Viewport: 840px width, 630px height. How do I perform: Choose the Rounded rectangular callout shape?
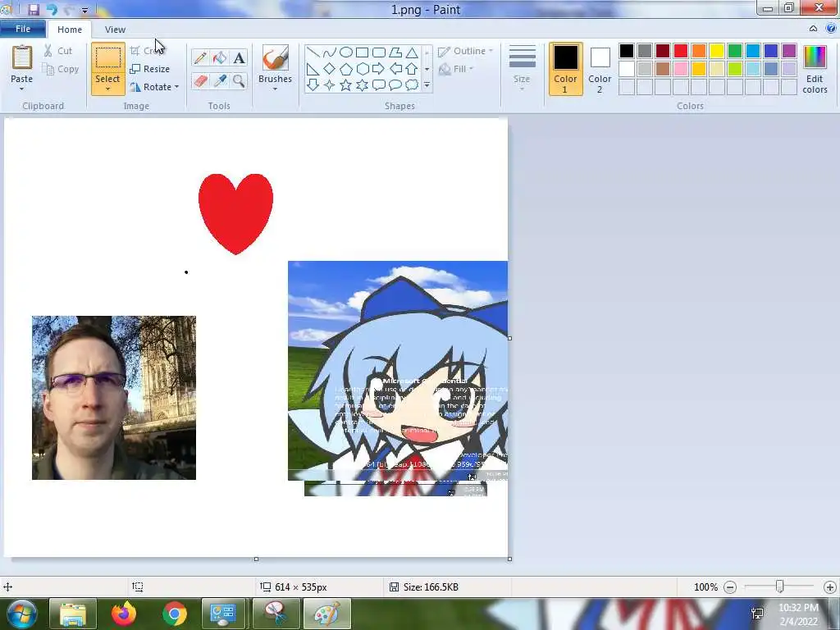[x=379, y=84]
